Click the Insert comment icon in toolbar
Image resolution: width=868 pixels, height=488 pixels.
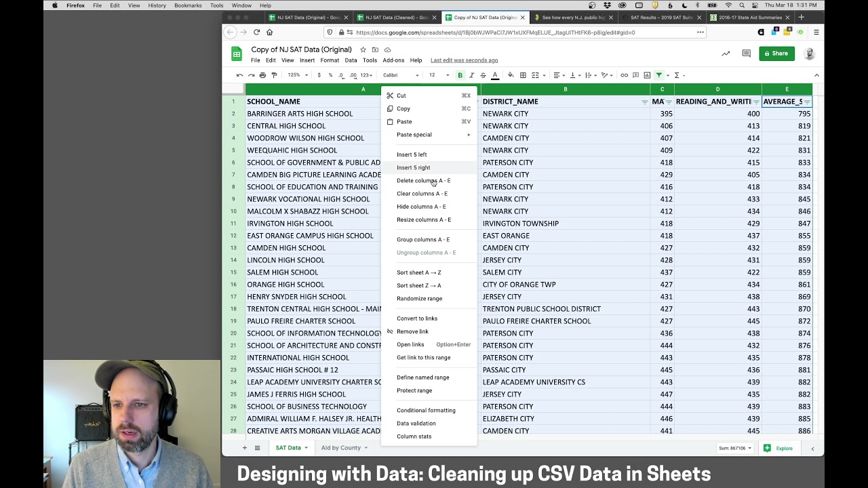tap(636, 75)
